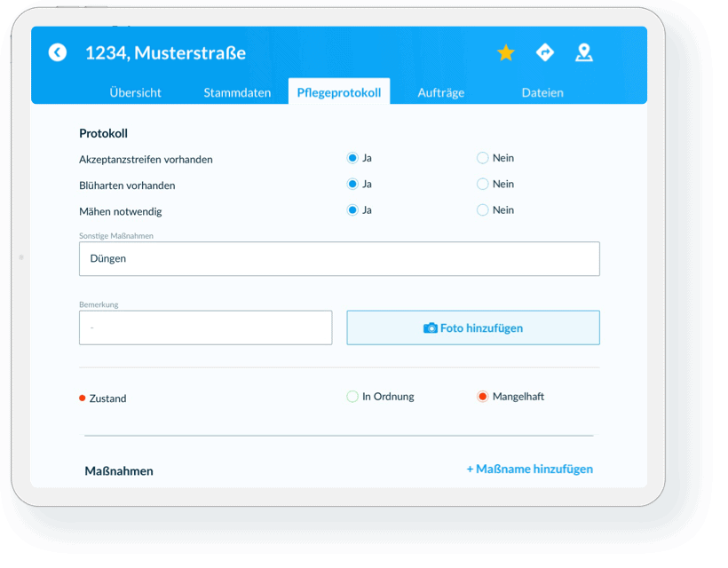
Task: Click the Maßnahmen heading
Action: pos(119,471)
